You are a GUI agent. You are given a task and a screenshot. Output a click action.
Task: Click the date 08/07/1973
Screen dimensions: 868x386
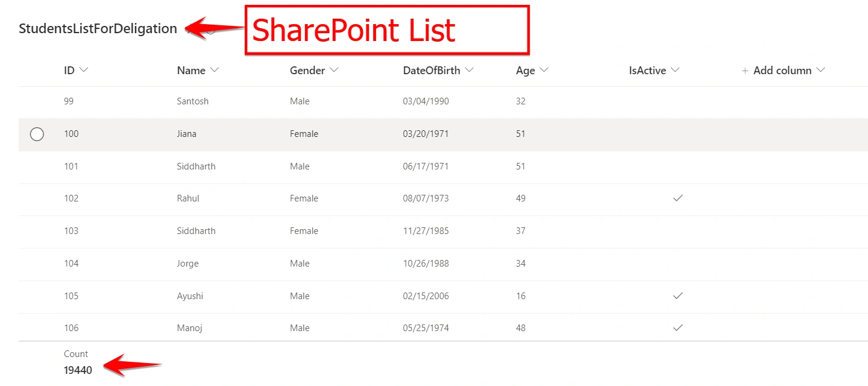pos(426,198)
